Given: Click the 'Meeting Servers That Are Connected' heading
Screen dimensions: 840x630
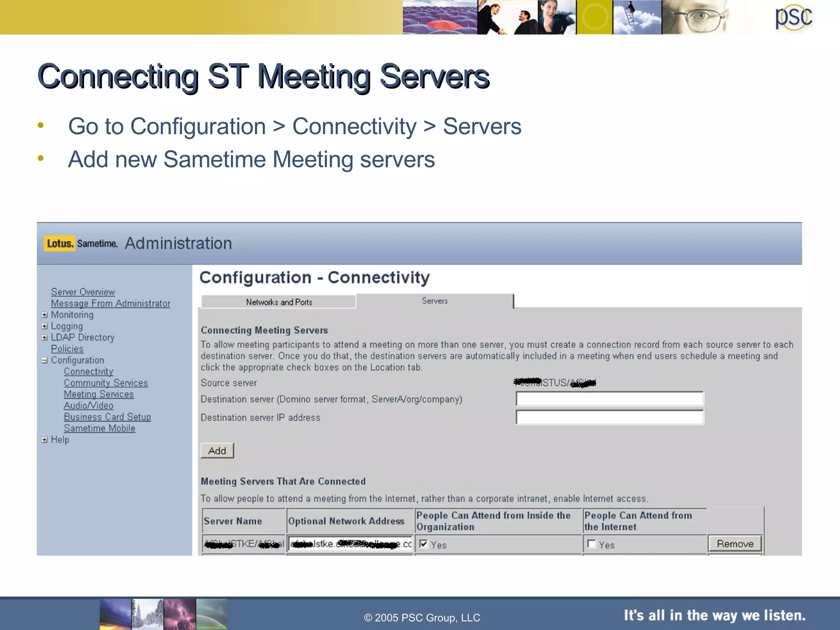Looking at the screenshot, I should click(283, 481).
